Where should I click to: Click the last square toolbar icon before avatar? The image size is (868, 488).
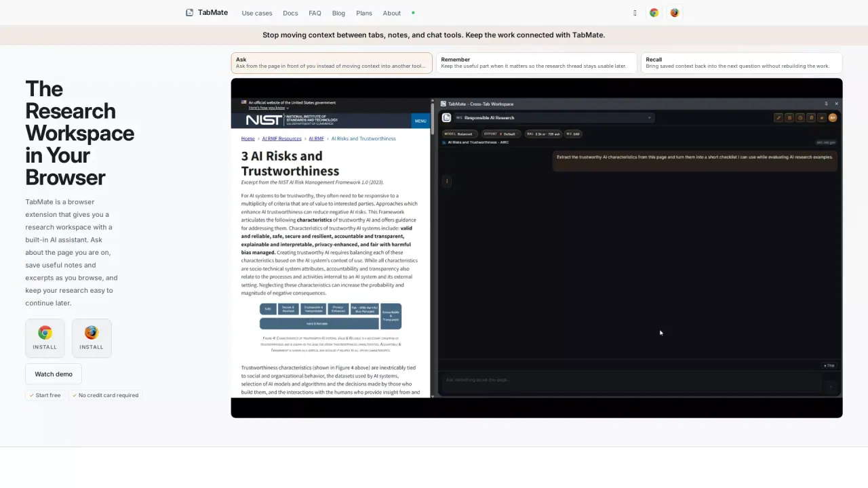[822, 118]
